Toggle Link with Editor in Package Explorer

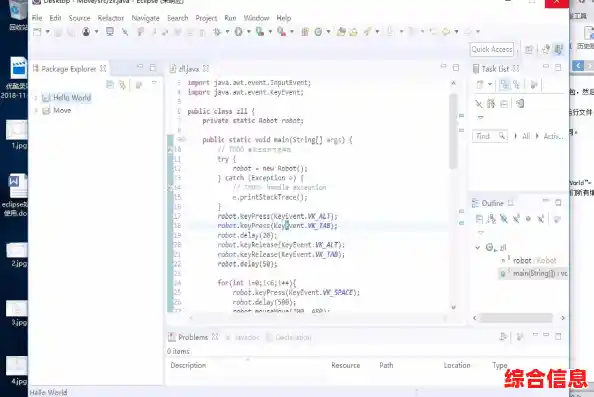pos(122,85)
